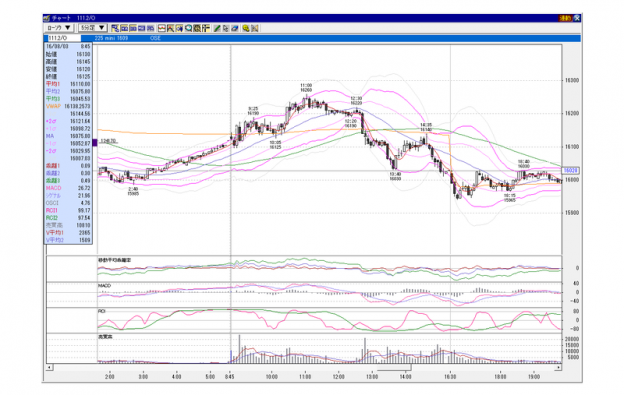Activate the magnifying glass zoom icon

(189, 28)
